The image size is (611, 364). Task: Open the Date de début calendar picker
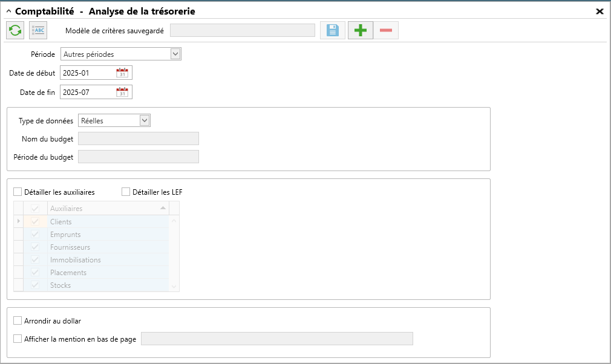point(122,73)
